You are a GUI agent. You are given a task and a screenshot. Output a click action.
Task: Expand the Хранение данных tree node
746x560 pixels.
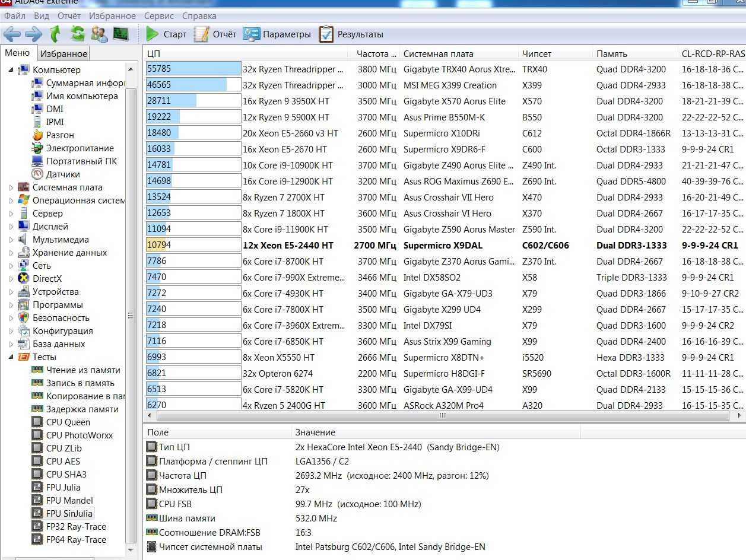click(11, 253)
